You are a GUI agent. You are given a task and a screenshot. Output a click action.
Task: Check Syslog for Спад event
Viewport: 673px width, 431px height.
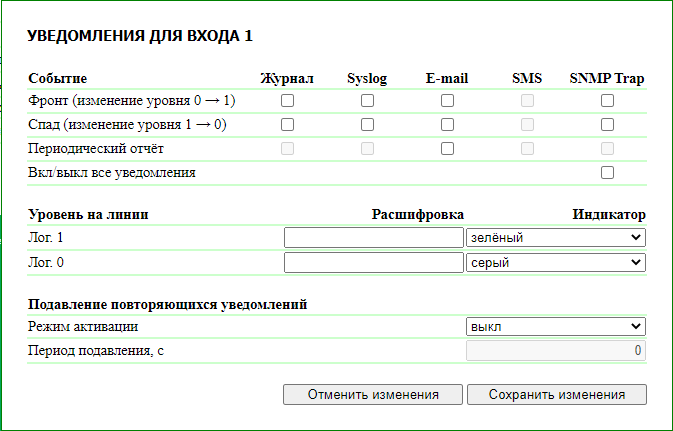pos(367,125)
